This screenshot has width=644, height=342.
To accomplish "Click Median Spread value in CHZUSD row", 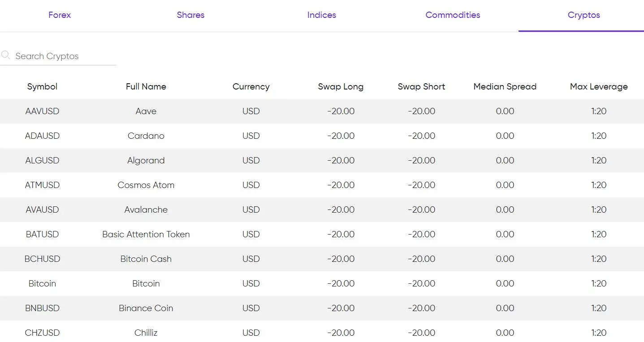I will coord(505,333).
